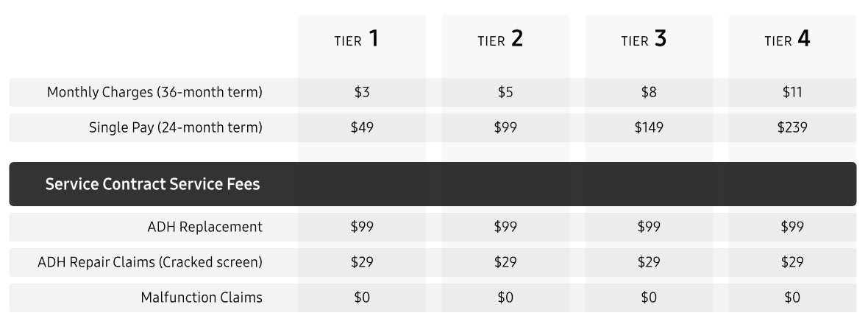The image size is (868, 324).
Task: Click Tier 1's $29 ADH Repair Claims fee
Action: click(362, 262)
